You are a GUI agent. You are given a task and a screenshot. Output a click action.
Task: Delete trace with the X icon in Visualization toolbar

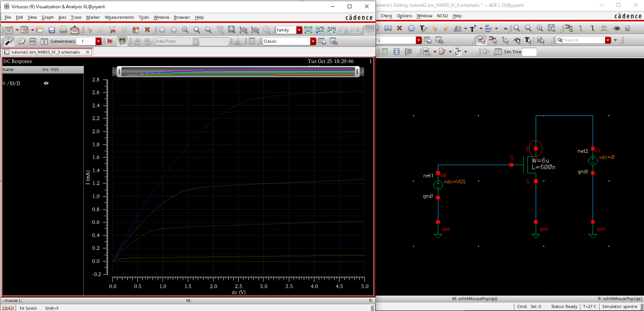147,30
